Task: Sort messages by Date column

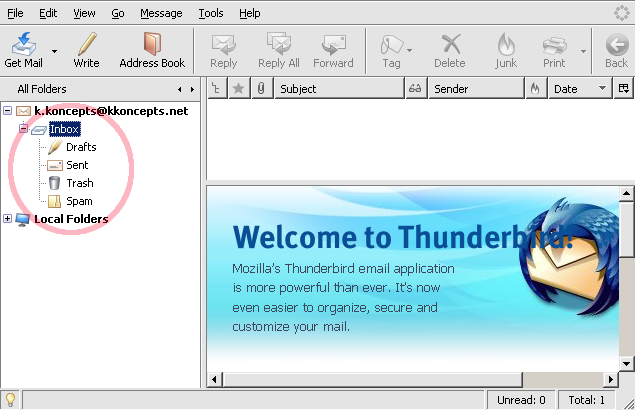Action: click(x=580, y=88)
